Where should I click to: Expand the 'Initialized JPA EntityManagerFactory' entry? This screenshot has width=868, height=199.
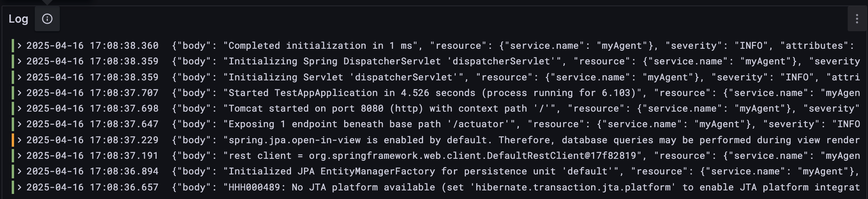19,171
